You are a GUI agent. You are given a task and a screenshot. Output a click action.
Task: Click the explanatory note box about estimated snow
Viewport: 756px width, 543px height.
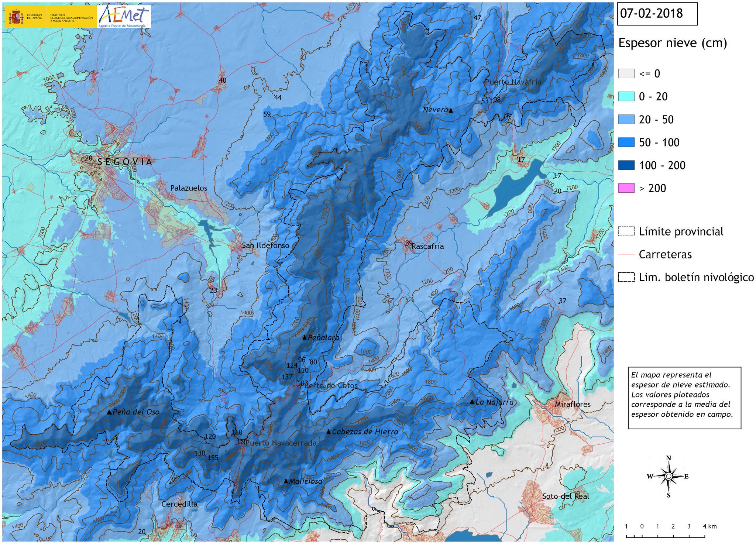[x=685, y=398]
